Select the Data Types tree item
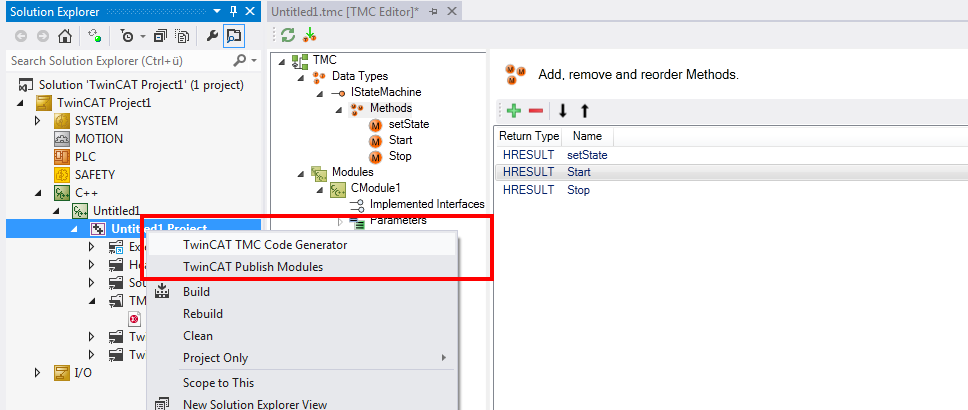 point(360,76)
